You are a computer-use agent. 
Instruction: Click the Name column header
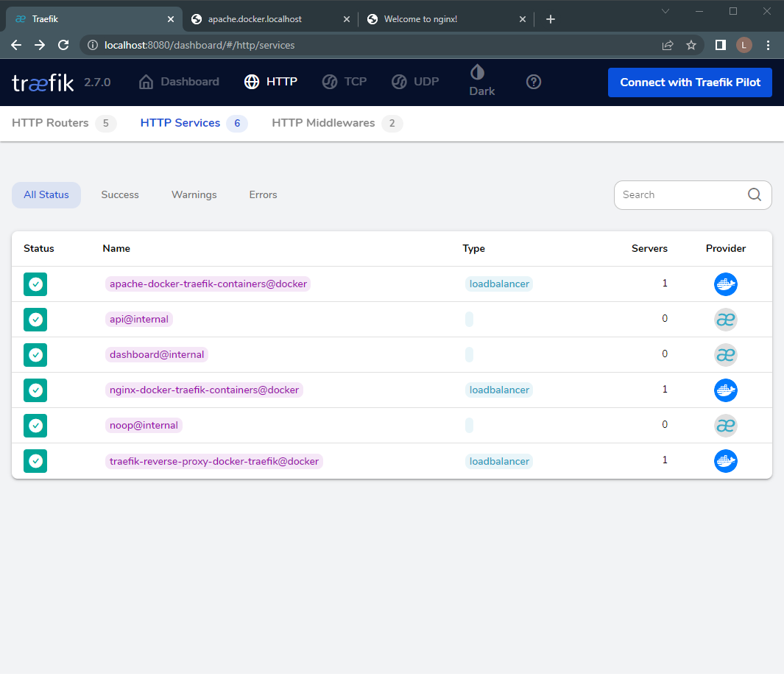click(x=116, y=249)
